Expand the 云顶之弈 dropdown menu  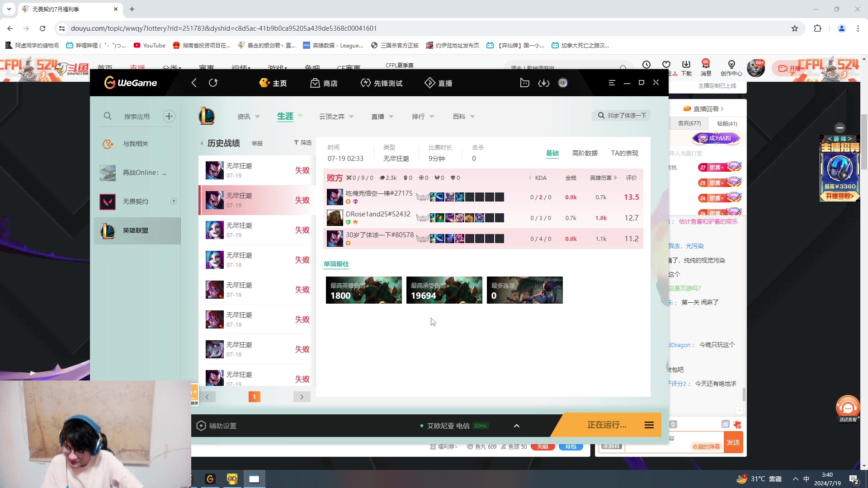click(x=336, y=117)
